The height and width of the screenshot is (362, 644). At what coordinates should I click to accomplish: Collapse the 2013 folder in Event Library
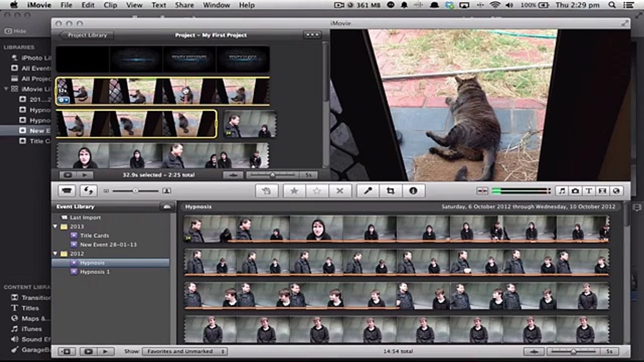(x=55, y=227)
